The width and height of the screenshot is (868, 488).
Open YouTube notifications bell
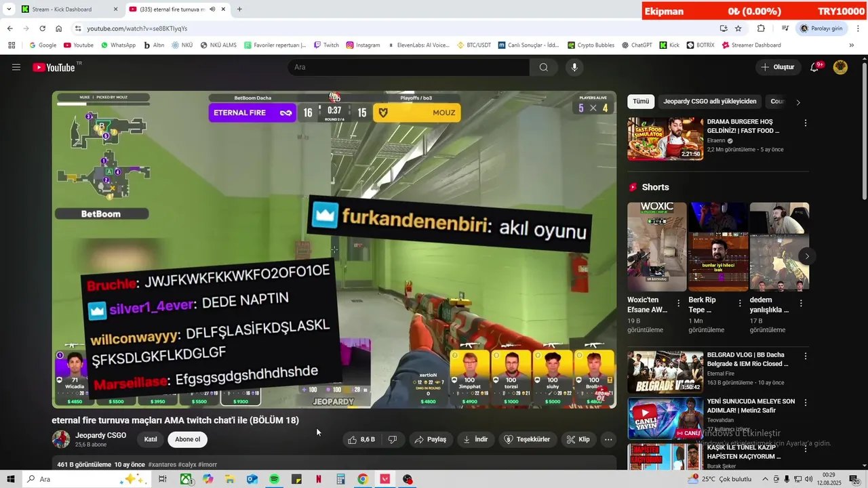coord(816,67)
